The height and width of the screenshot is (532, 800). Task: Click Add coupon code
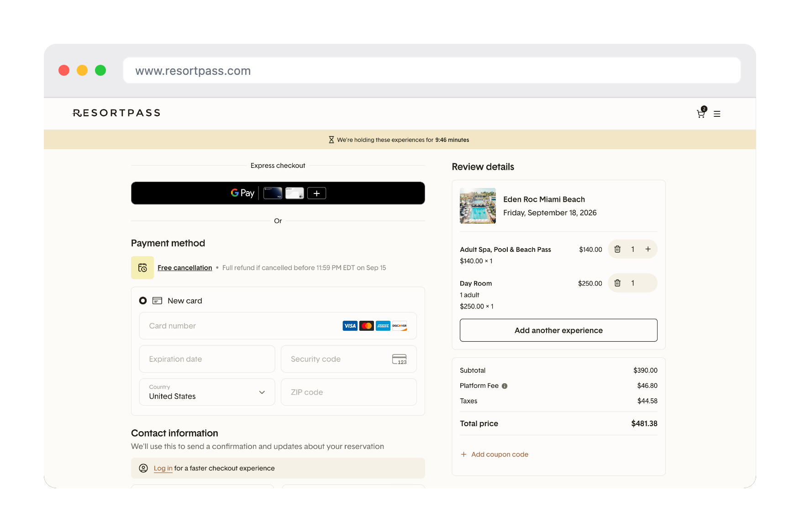[x=495, y=454]
